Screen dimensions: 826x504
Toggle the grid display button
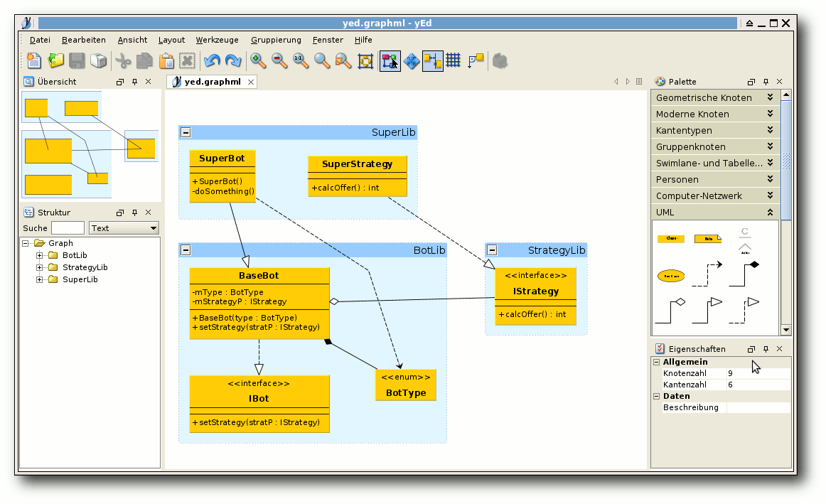coord(453,61)
